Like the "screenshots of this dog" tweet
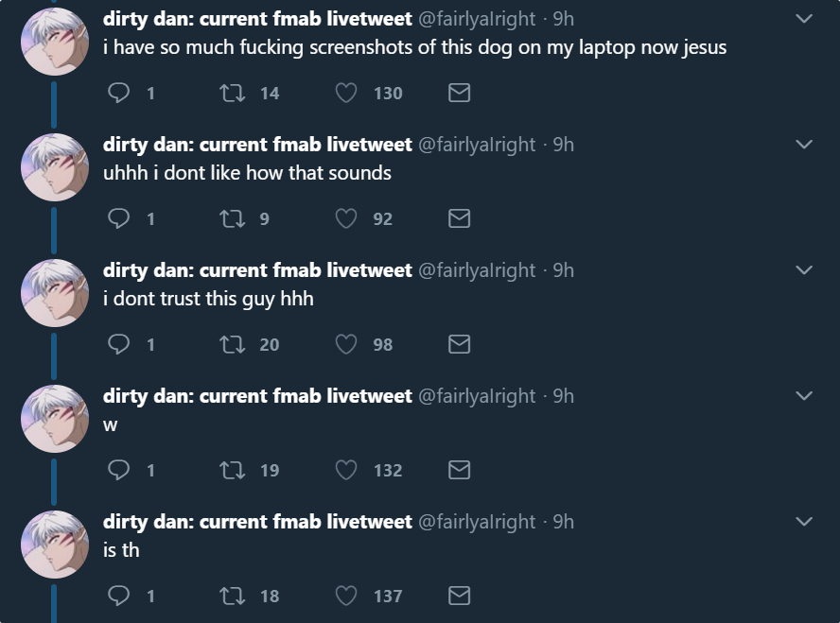840x623 pixels. [x=346, y=93]
